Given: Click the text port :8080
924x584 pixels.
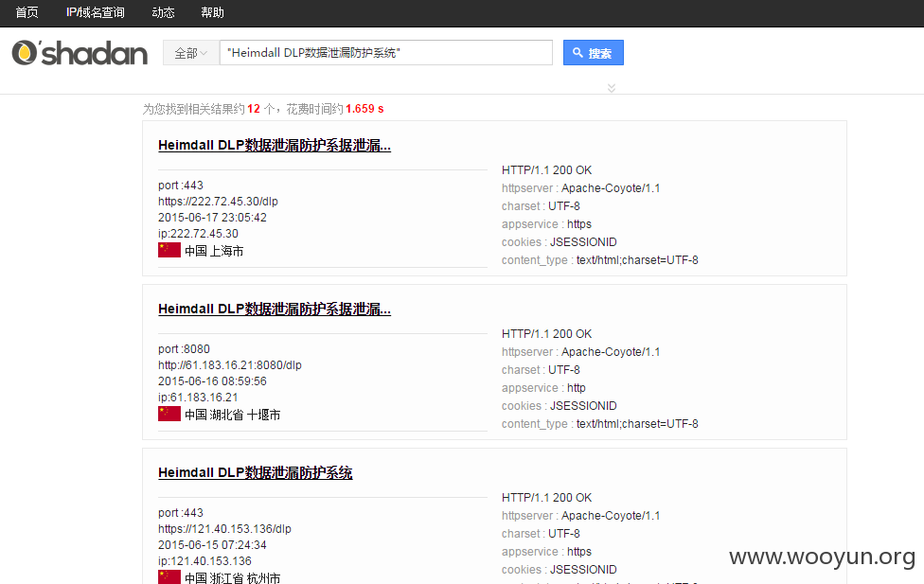Looking at the screenshot, I should coord(184,349).
